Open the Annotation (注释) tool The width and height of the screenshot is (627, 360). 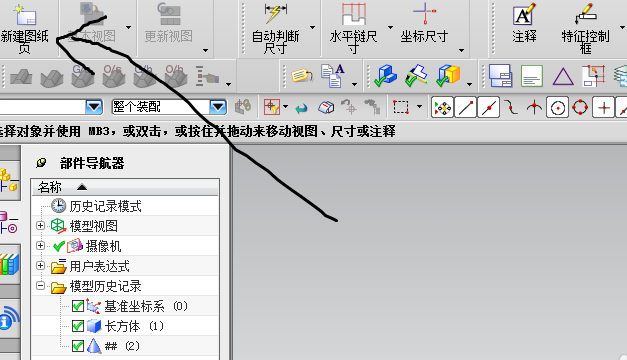(x=524, y=23)
